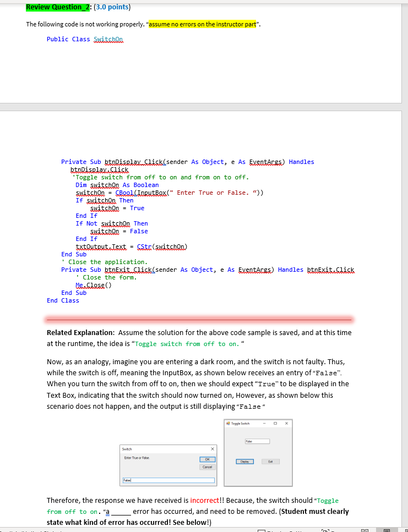Screen dimensions: 408x532
Task: Click the 'End Class' line
Action: click(x=63, y=300)
